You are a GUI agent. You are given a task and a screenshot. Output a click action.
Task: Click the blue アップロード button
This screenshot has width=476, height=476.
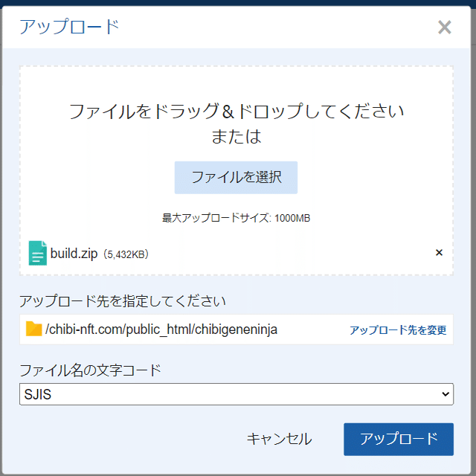pyautogui.click(x=399, y=439)
